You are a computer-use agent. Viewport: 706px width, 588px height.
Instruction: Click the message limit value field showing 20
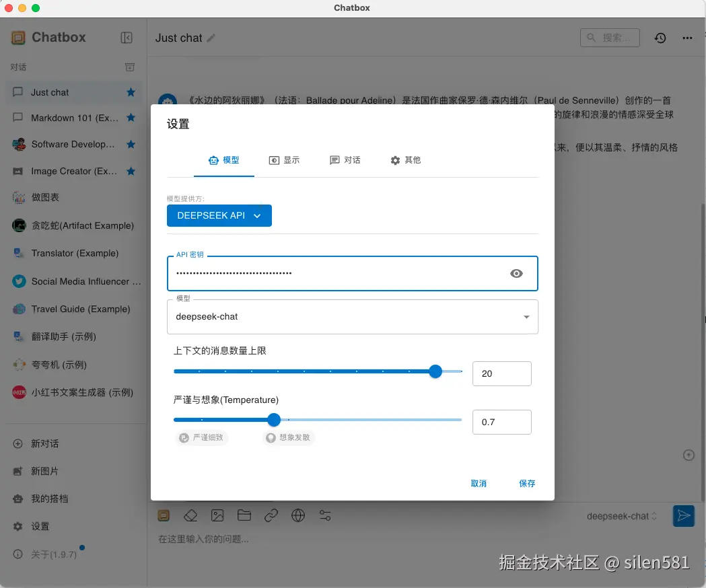[x=501, y=373]
